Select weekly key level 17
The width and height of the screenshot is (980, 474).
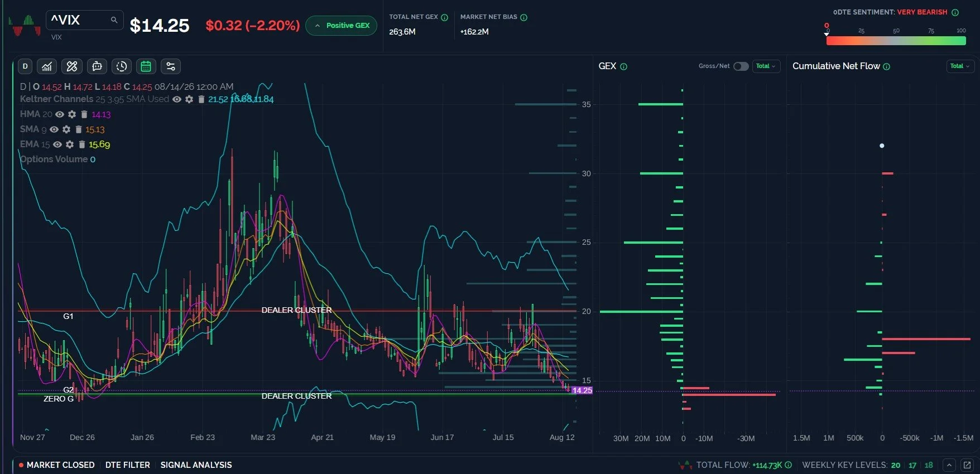click(912, 465)
